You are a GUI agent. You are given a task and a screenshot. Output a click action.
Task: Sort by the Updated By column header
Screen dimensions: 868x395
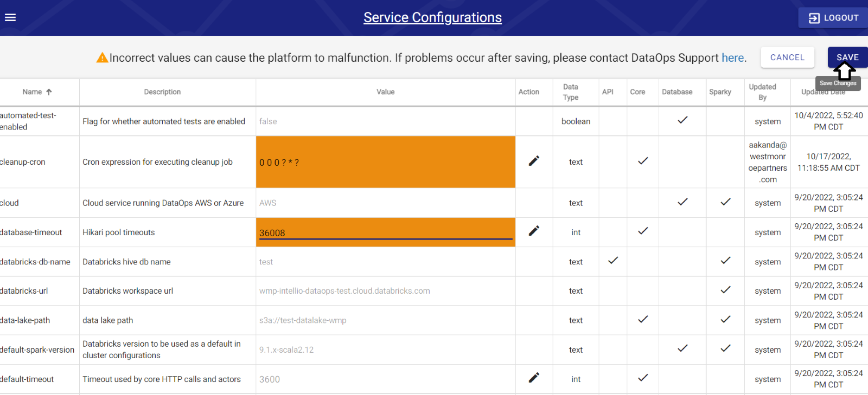(762, 92)
